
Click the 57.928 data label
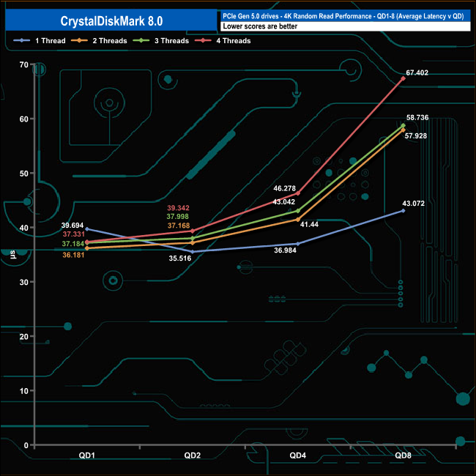click(x=416, y=136)
